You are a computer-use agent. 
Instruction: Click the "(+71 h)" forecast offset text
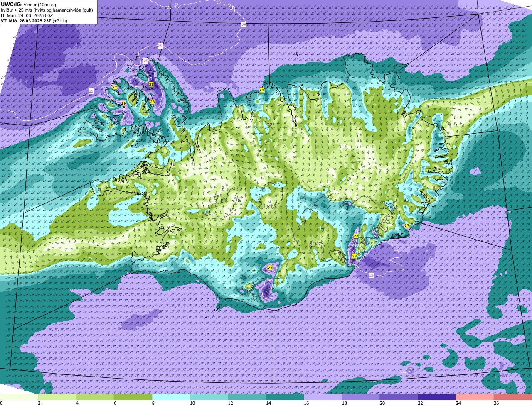coord(60,20)
